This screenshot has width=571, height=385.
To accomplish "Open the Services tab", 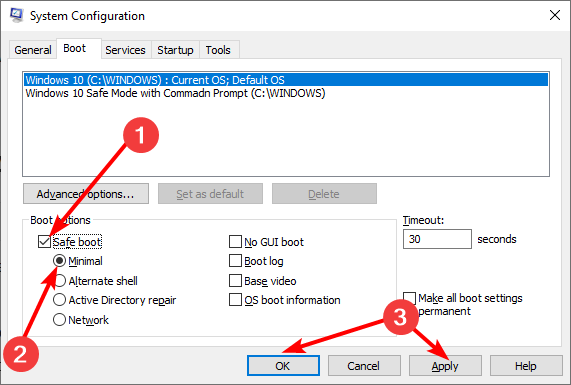I will pos(125,50).
